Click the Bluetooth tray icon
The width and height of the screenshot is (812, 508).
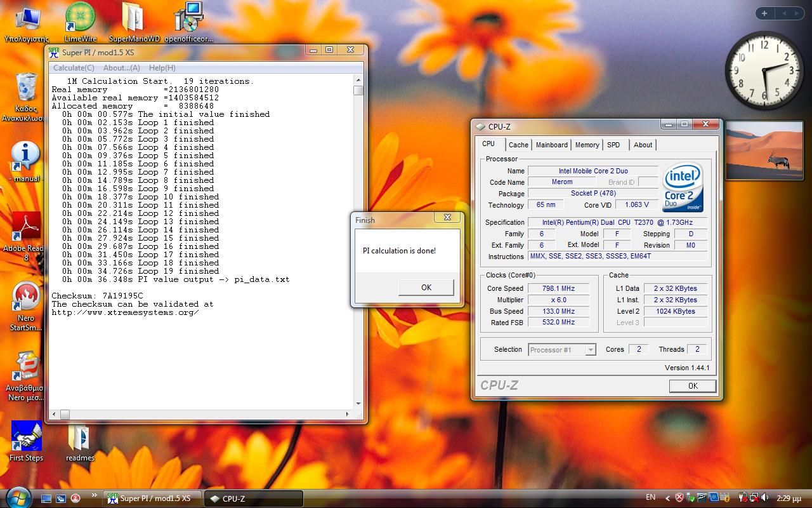tap(714, 498)
